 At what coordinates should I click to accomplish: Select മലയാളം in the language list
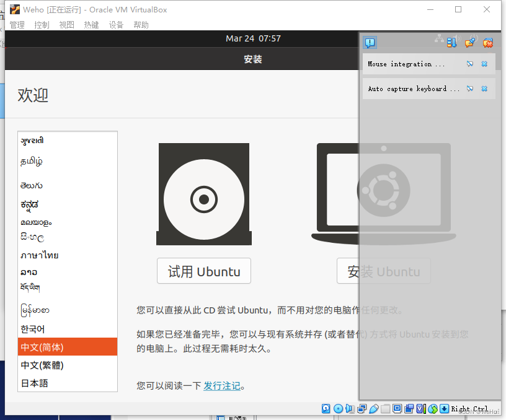coord(68,222)
